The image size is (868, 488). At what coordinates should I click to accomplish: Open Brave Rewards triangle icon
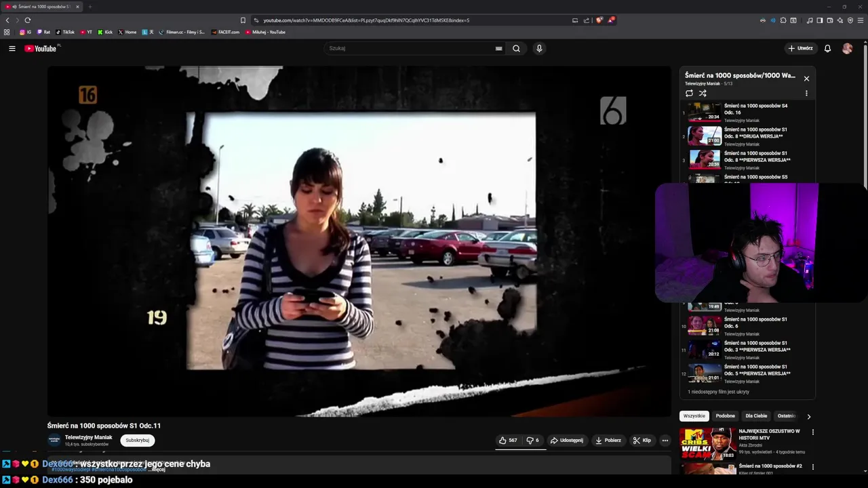coord(610,20)
